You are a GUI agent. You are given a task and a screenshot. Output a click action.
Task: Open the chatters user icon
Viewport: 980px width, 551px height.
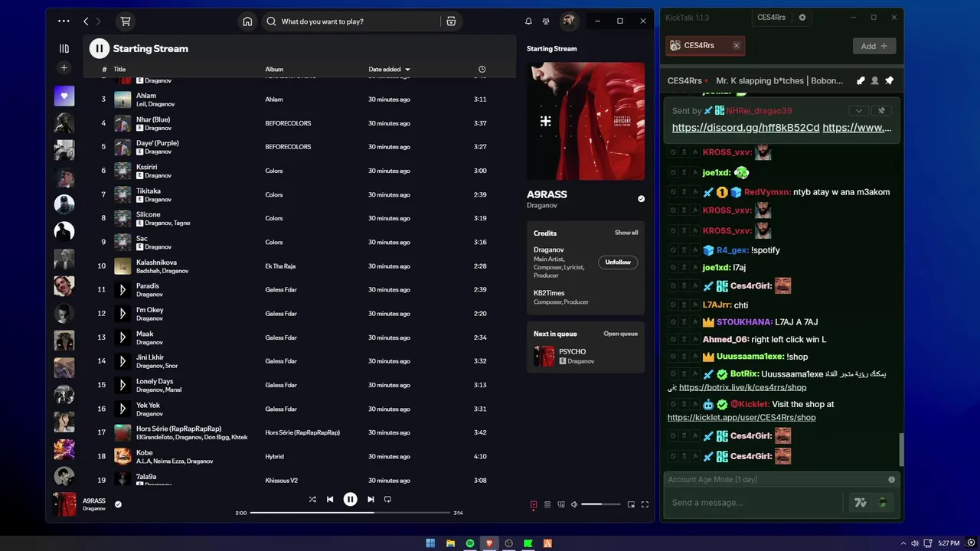pos(874,80)
